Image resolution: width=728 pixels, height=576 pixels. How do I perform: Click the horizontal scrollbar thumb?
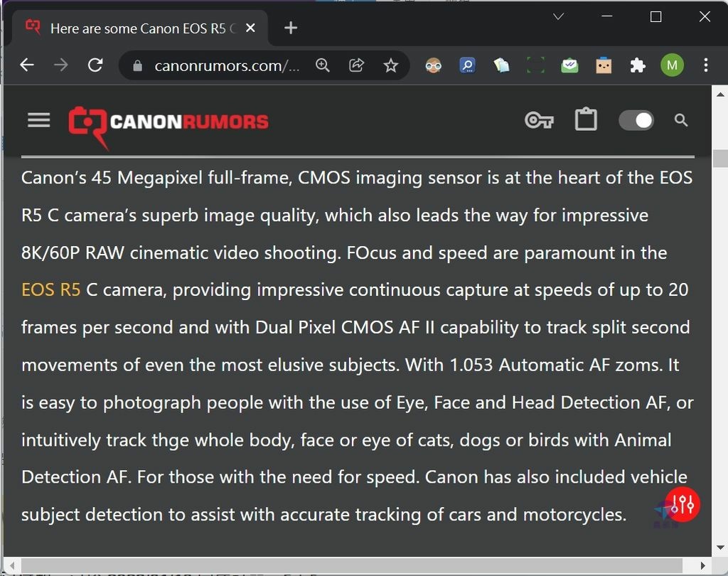pos(351,565)
